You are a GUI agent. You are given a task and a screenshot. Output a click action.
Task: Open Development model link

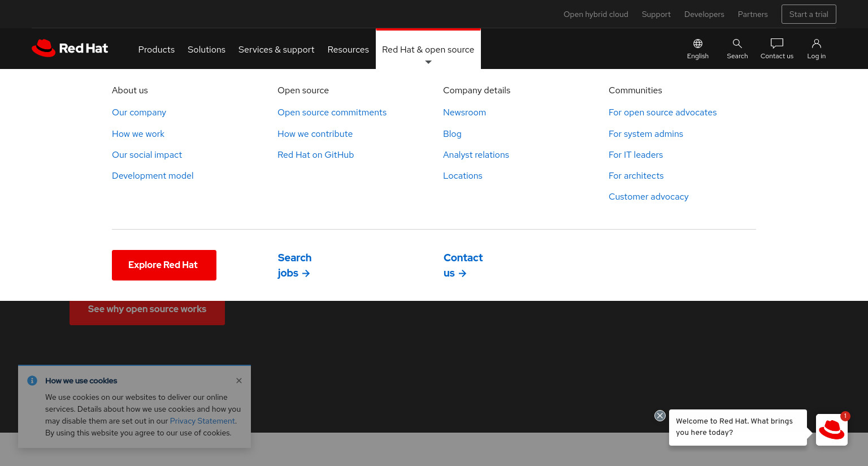[x=153, y=176]
